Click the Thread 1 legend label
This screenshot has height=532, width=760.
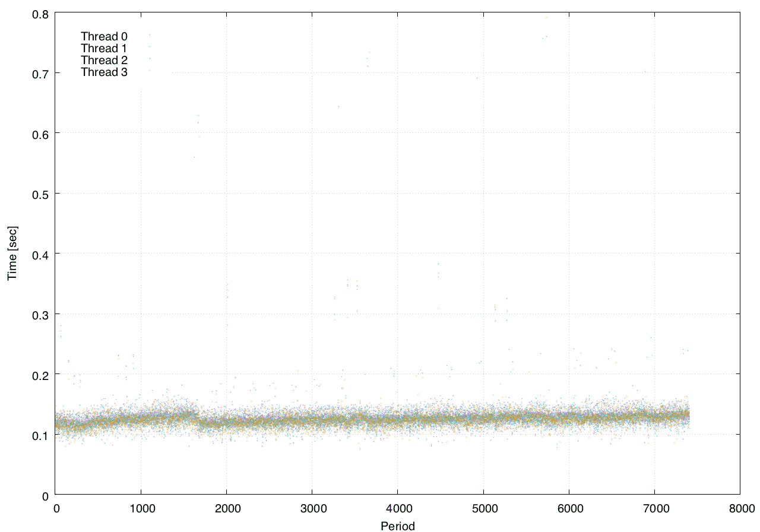point(104,49)
